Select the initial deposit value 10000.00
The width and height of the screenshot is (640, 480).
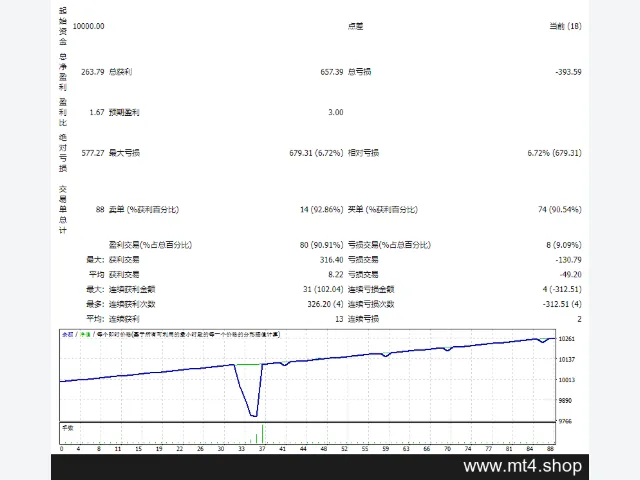coord(88,26)
